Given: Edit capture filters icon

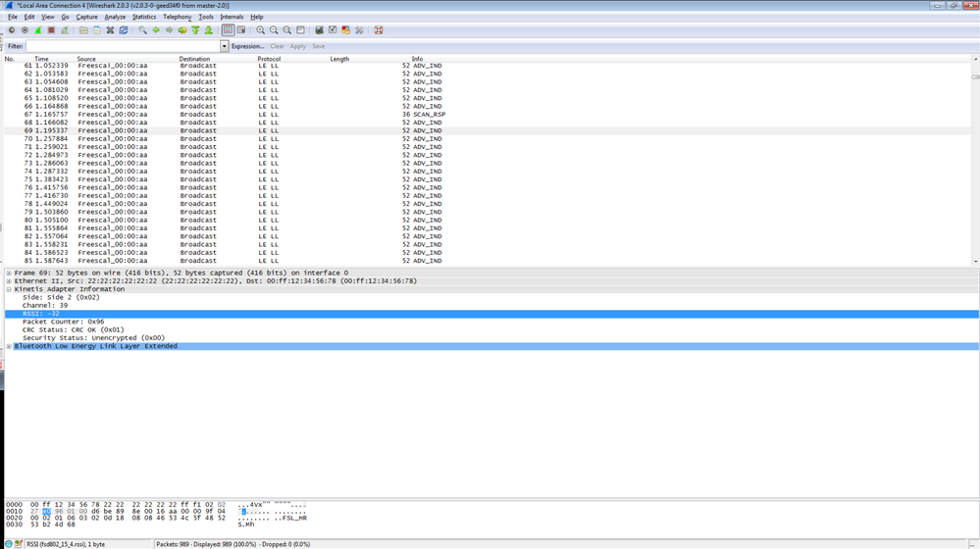Looking at the screenshot, I should [x=320, y=30].
